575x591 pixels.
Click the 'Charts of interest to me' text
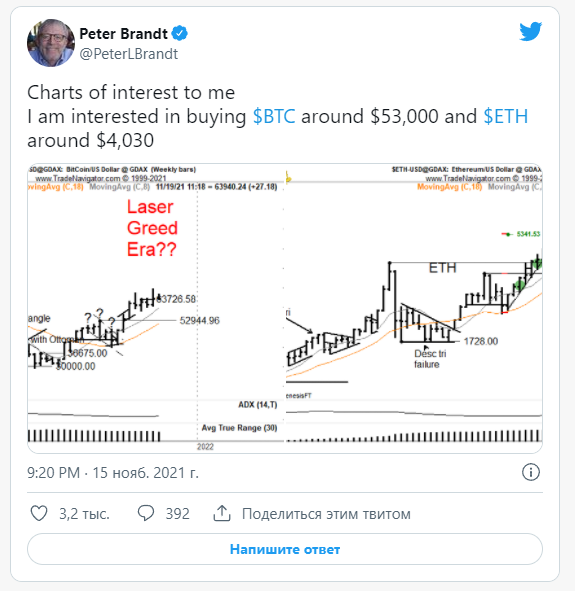pos(131,92)
